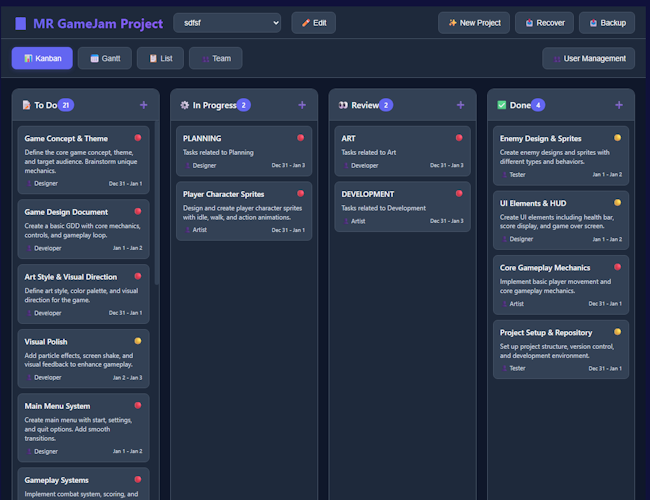650x500 pixels.
Task: Open the UI Elements & HUD card
Action: [x=561, y=220]
